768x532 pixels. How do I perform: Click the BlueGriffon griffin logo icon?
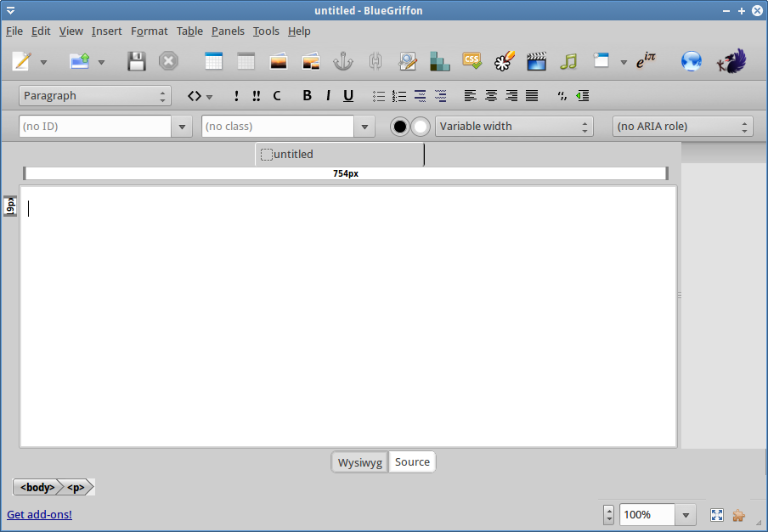(x=731, y=61)
